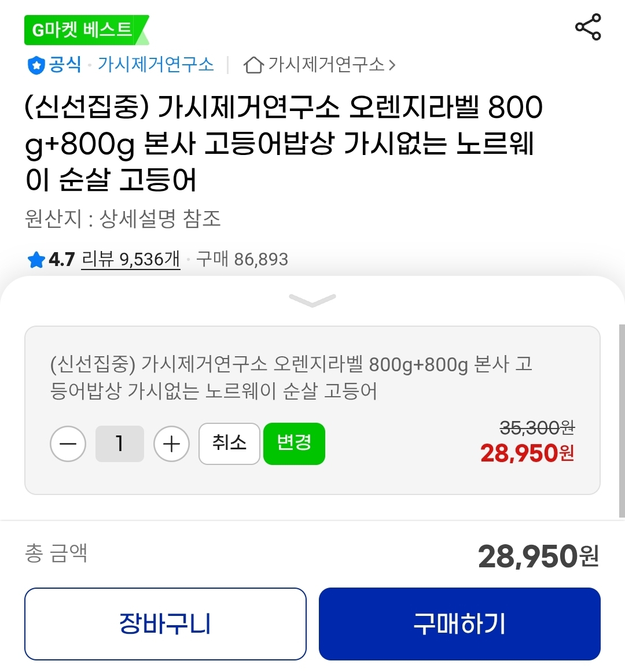The width and height of the screenshot is (625, 672).
Task: Open the store page via the right chevron arrow
Action: (x=392, y=65)
